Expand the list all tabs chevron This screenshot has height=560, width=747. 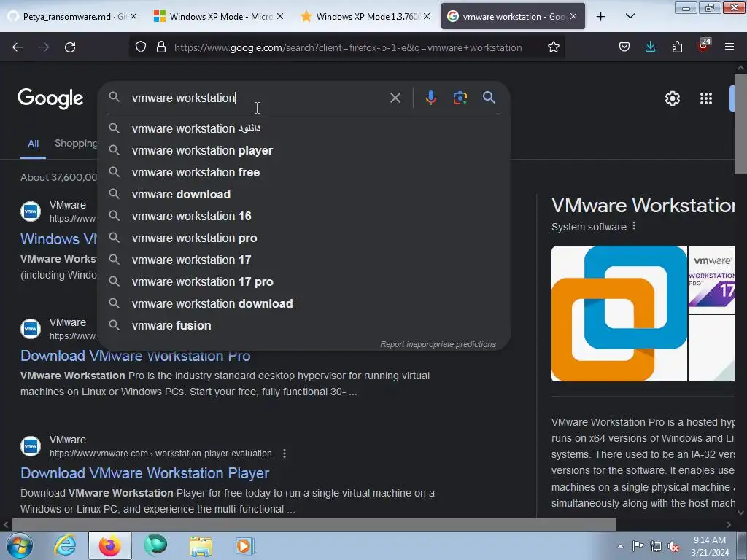pos(630,16)
